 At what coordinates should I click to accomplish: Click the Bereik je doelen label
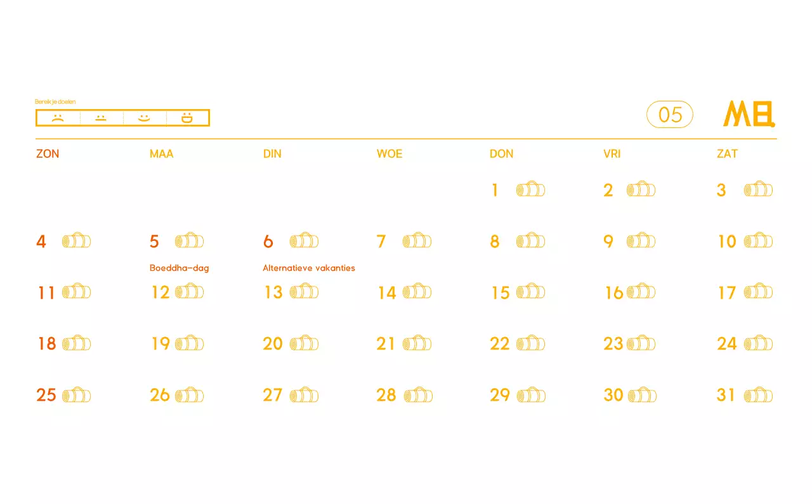click(x=55, y=101)
